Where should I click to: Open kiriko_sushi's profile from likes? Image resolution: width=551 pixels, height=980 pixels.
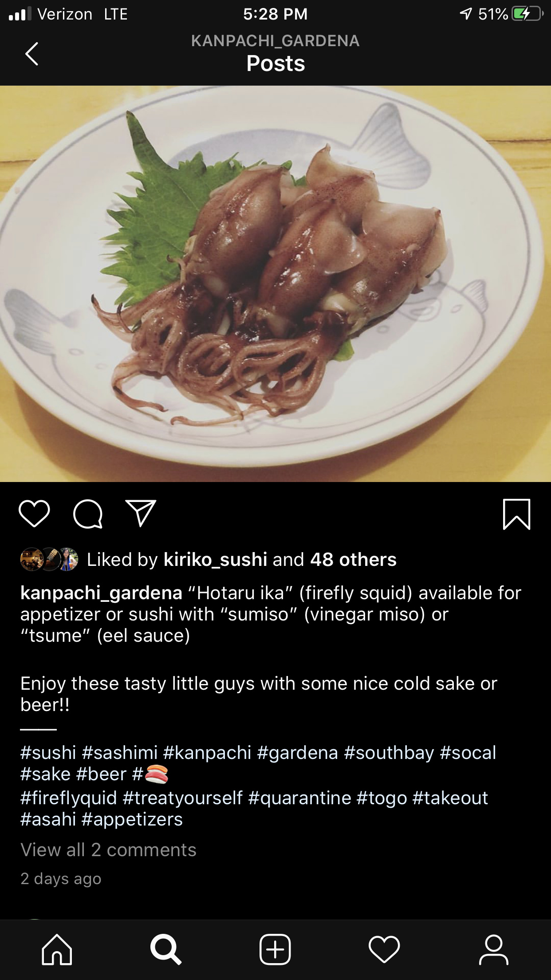point(215,559)
